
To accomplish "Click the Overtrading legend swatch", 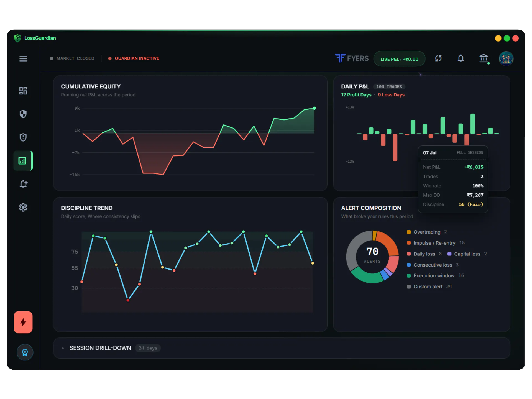I will click(x=409, y=232).
